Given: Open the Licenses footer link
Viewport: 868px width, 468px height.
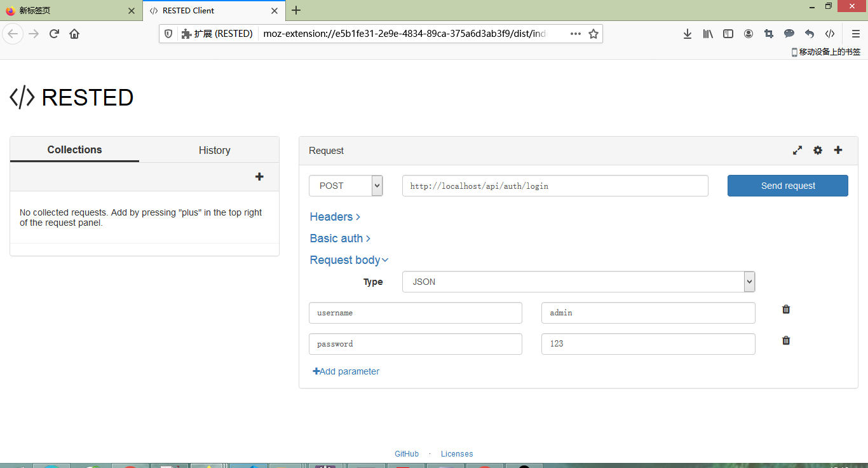Looking at the screenshot, I should (457, 454).
